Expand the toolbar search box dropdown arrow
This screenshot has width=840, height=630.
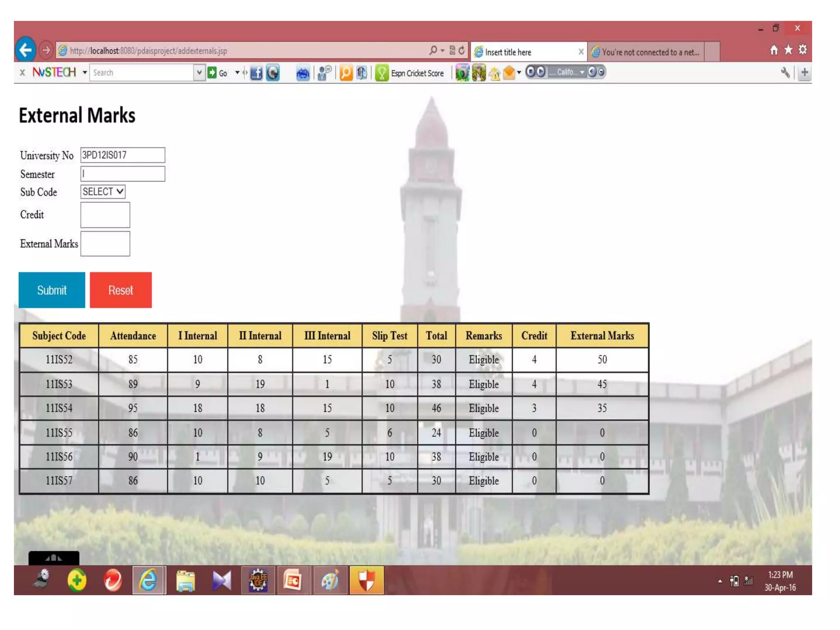click(x=199, y=73)
